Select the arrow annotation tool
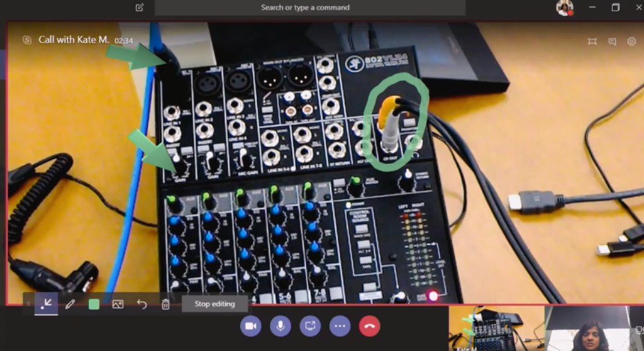The image size is (644, 351). pyautogui.click(x=46, y=304)
